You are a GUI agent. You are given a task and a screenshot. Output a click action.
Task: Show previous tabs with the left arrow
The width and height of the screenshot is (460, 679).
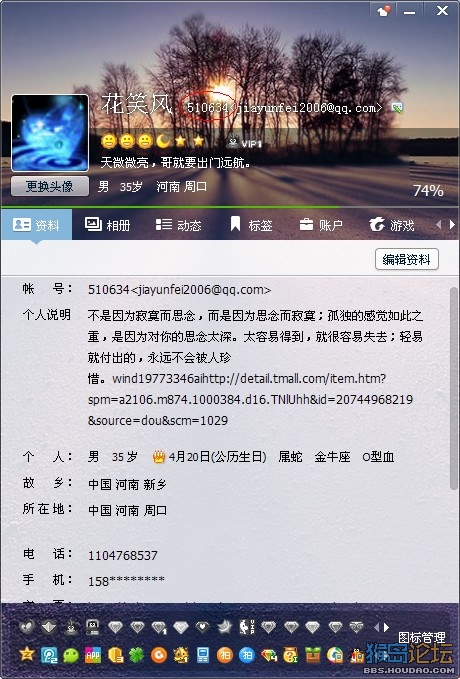click(439, 225)
